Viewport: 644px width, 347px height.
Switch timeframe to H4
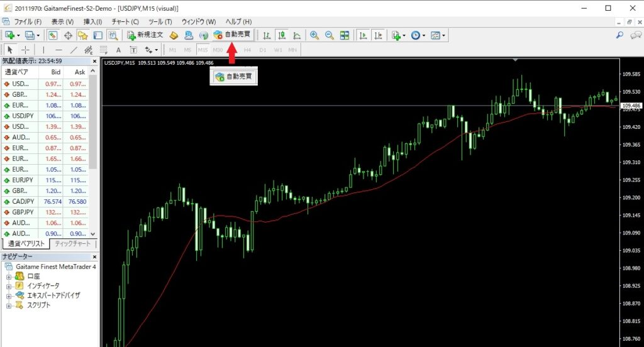click(247, 50)
